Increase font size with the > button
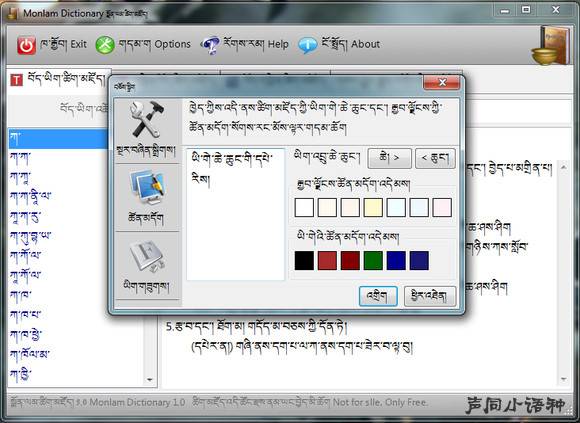Screen dimensions: 580x423 coord(390,158)
